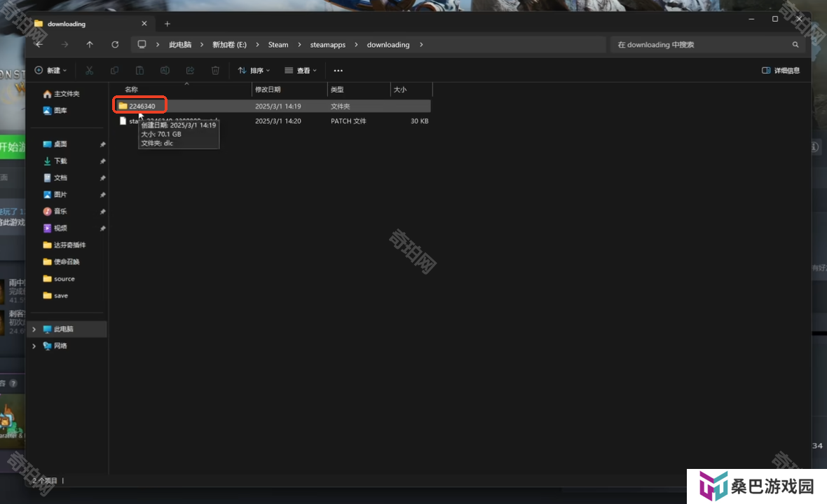Image resolution: width=827 pixels, height=504 pixels.
Task: Click steamapps in the address breadcrumb
Action: [327, 45]
